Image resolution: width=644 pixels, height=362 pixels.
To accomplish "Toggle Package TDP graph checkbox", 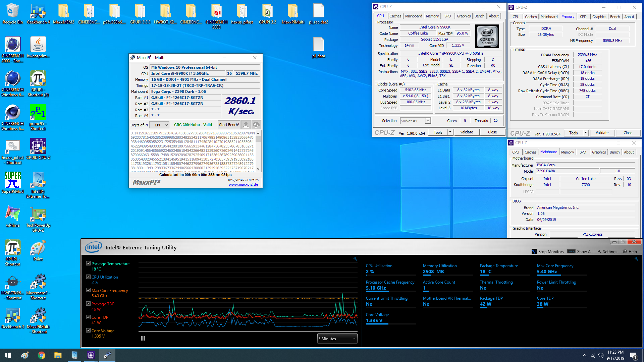I will tap(88, 304).
